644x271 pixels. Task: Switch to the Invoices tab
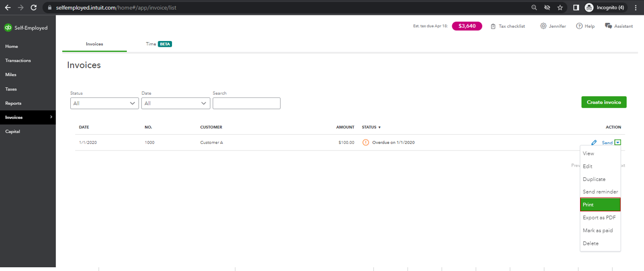pos(94,44)
